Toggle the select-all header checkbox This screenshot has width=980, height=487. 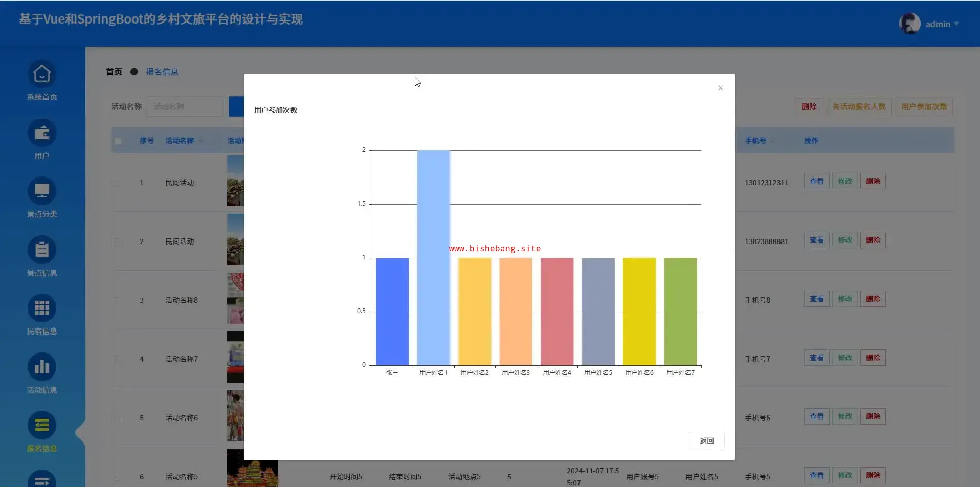pyautogui.click(x=118, y=141)
